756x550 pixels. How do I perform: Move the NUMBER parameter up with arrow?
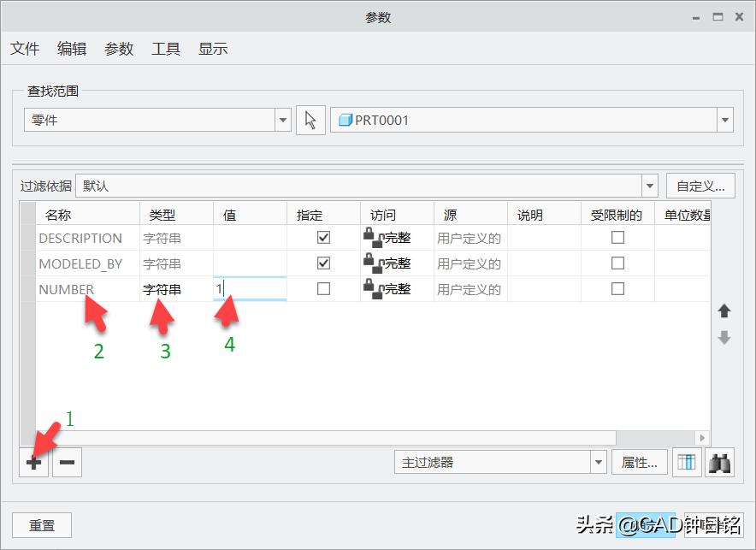pos(724,312)
